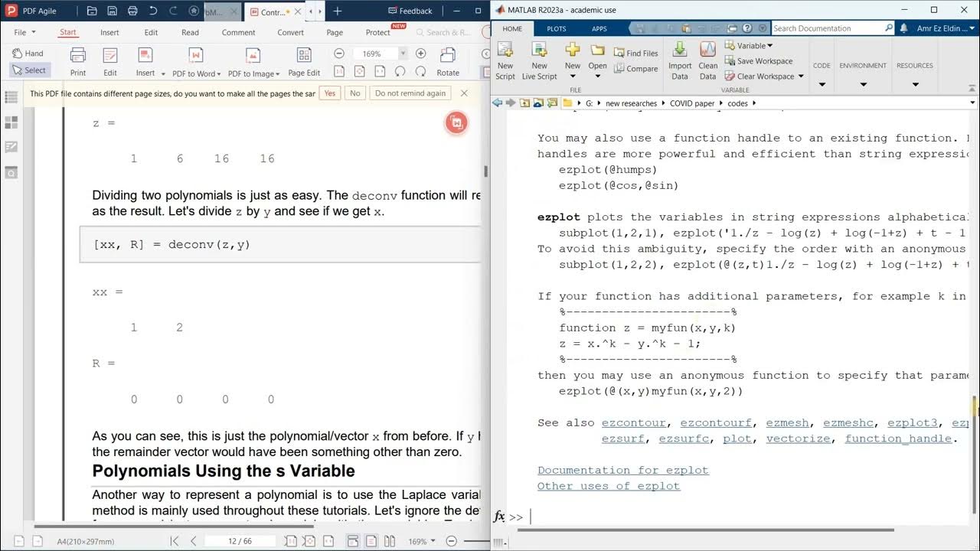Screen dimensions: 980x551
Task: Dismiss the page size notification bar
Action: (463, 93)
